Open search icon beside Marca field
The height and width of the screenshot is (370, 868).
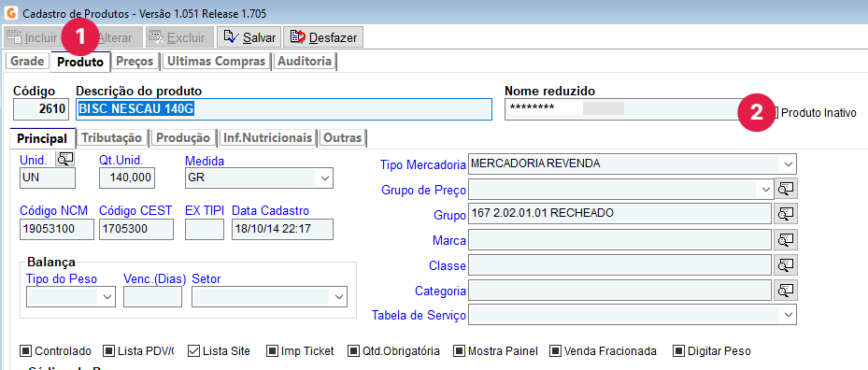(786, 239)
